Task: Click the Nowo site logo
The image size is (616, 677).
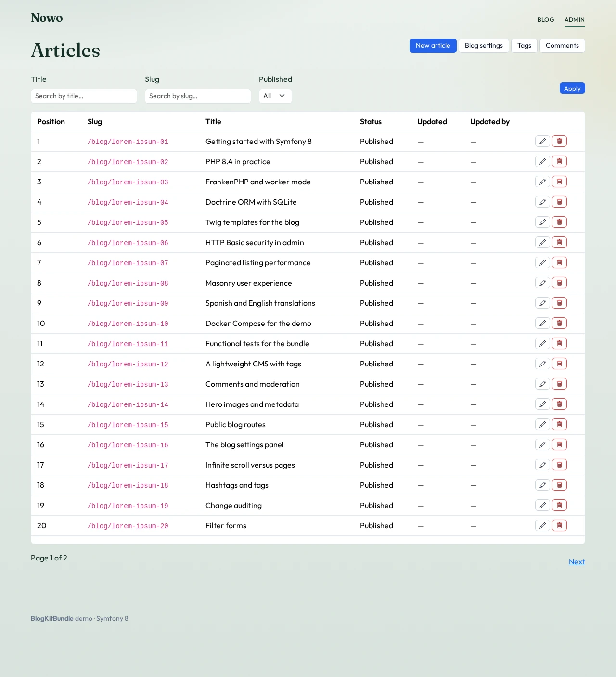Action: click(47, 18)
